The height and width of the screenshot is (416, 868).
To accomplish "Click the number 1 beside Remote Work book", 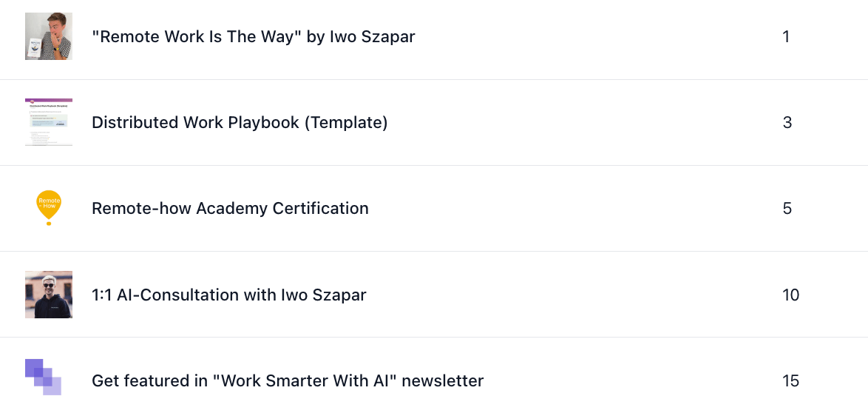I will (786, 36).
